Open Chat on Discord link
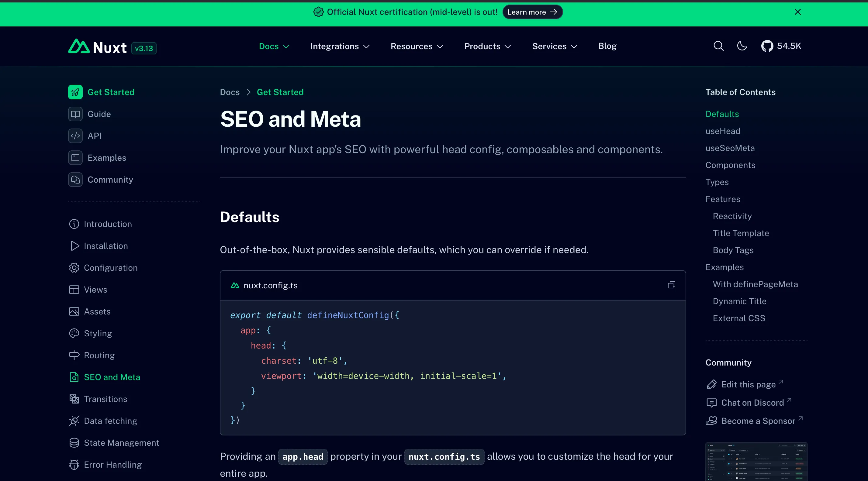This screenshot has height=481, width=868. (x=749, y=403)
